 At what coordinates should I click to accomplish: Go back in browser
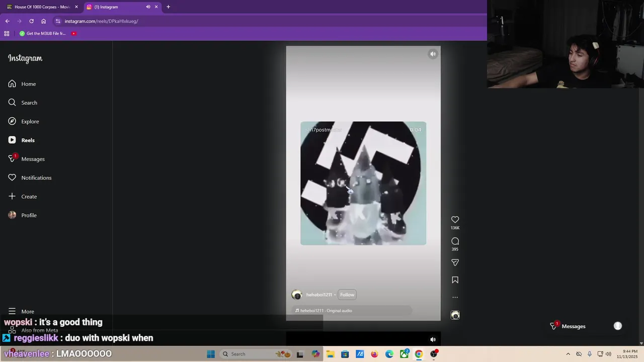point(7,21)
